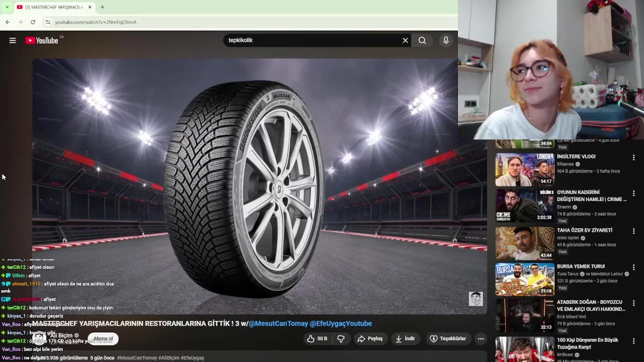Viewport: 644px width, 362px height.
Task: Open Kick Mixed Vod channel name
Action: [572, 317]
